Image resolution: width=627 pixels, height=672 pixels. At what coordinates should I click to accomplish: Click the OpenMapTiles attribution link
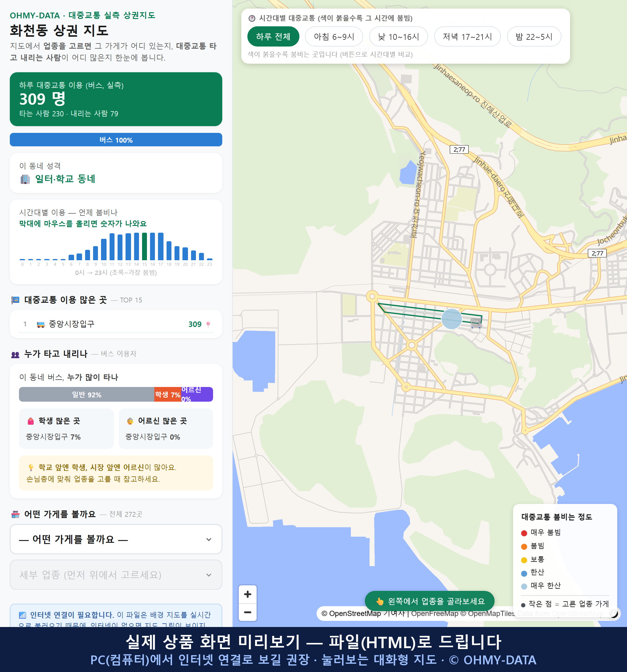pyautogui.click(x=488, y=614)
